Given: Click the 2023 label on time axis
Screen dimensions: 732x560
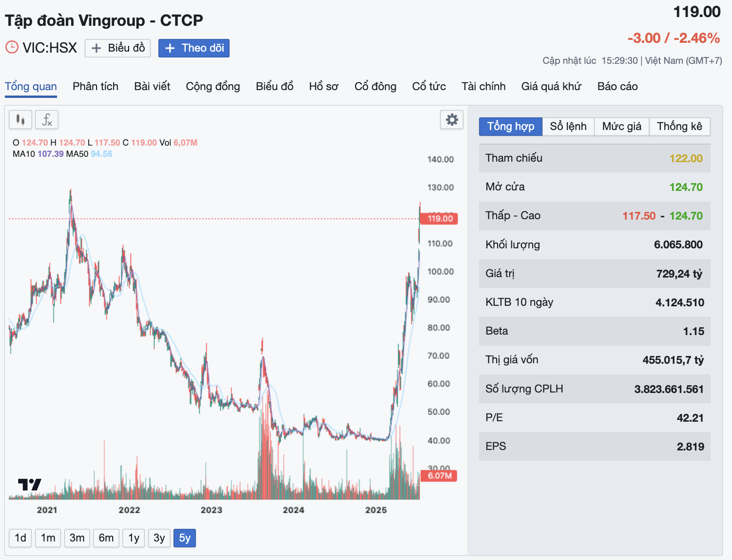Looking at the screenshot, I should [212, 510].
